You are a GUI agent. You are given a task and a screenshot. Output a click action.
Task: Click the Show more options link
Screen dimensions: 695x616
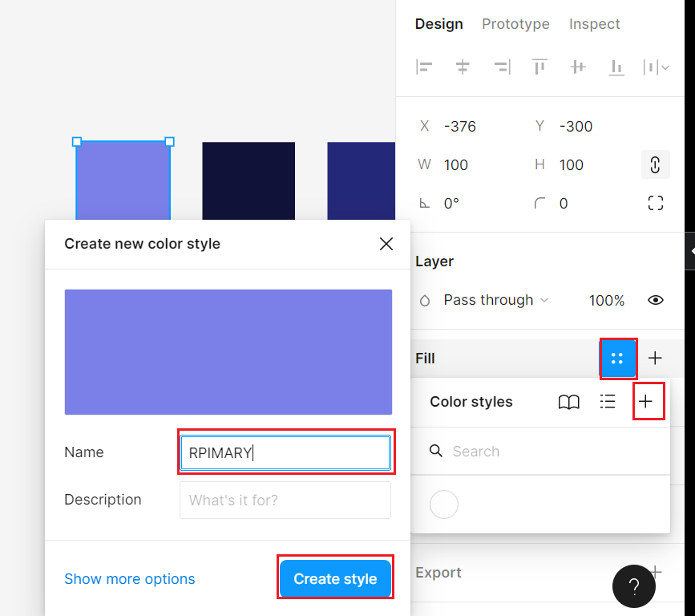tap(129, 578)
